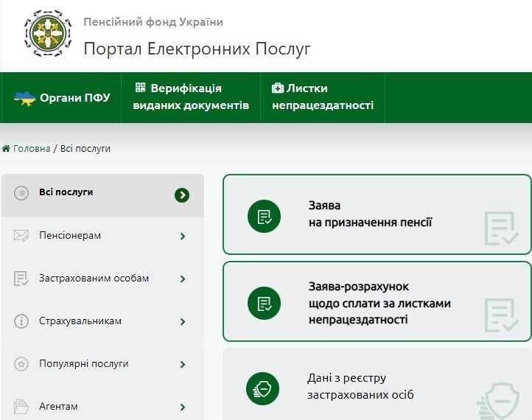This screenshot has height=420, width=532.
Task: Click the green shield icon on Дані з реєстру card
Action: [x=262, y=388]
